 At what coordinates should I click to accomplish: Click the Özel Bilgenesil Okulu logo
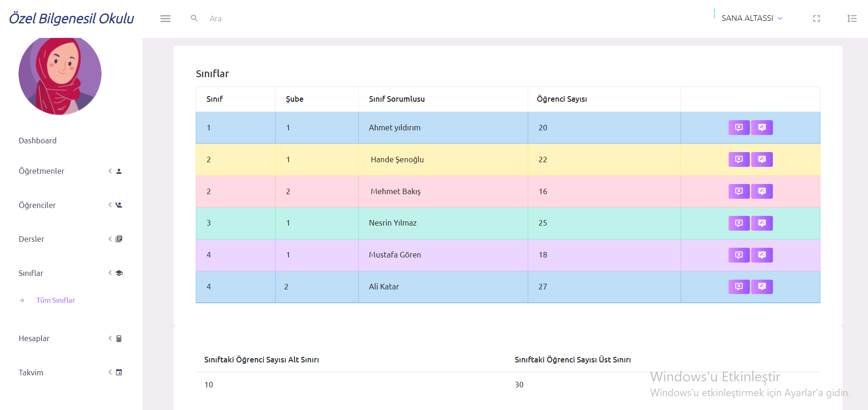click(x=72, y=18)
